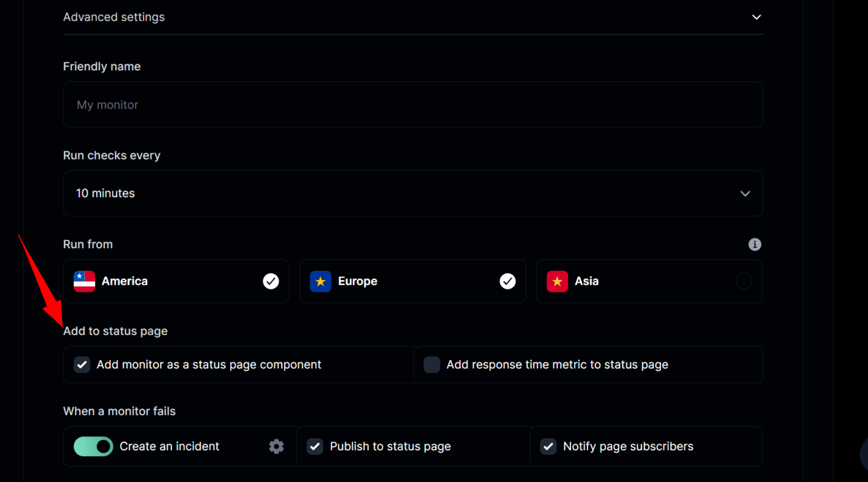Enable Add response time metric checkbox

click(432, 365)
